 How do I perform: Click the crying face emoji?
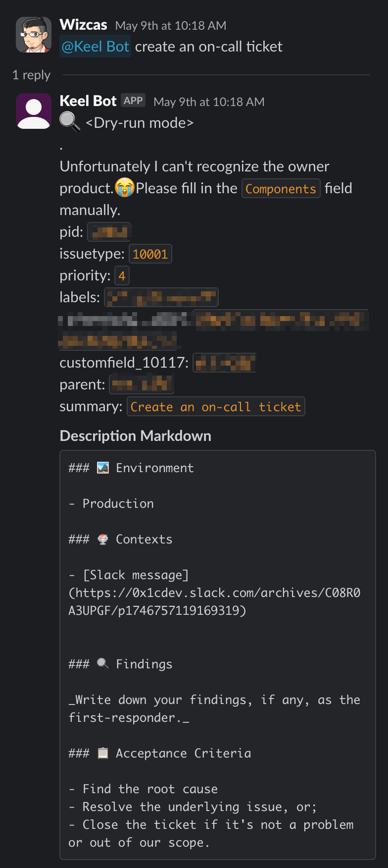click(x=125, y=188)
